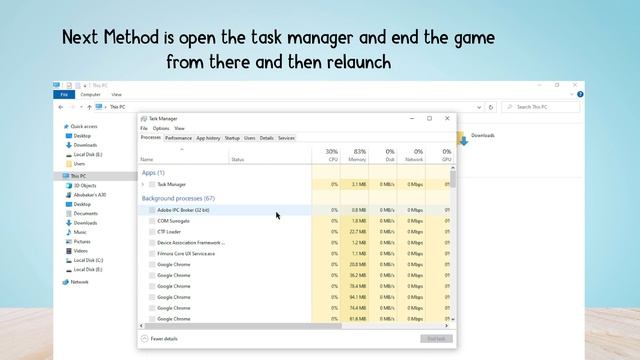Click Refresh button in File Explorer address bar

pyautogui.click(x=491, y=107)
